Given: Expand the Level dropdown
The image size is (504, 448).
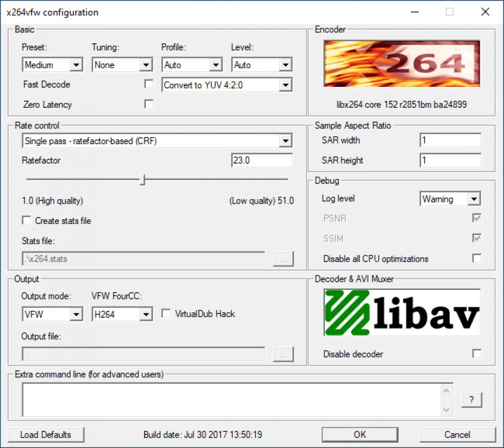Looking at the screenshot, I should coord(262,65).
